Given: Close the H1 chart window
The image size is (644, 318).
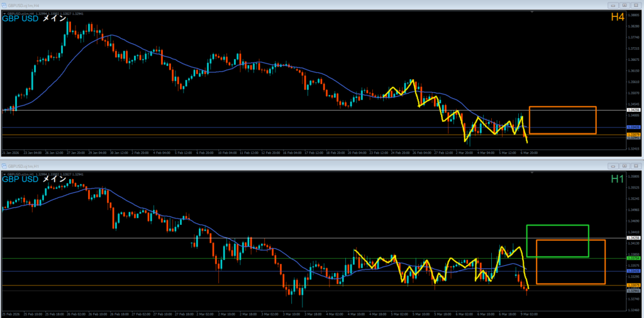Looking at the screenshot, I should 636,166.
